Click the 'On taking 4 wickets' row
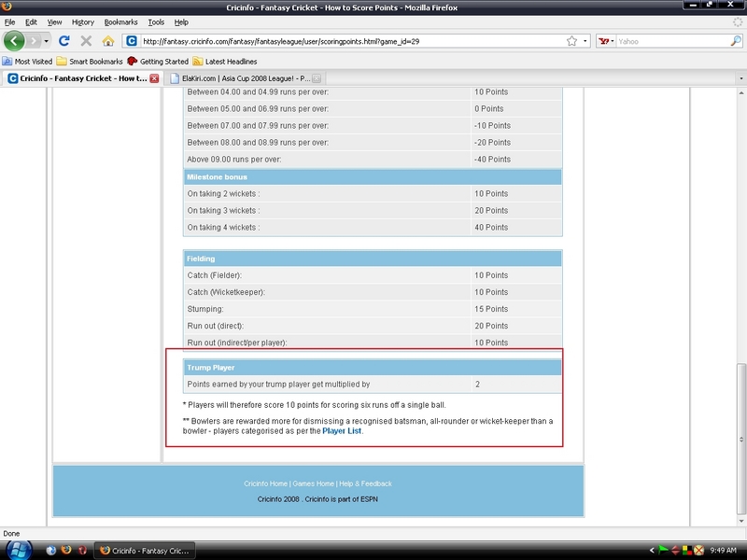The image size is (747, 560). 373,228
